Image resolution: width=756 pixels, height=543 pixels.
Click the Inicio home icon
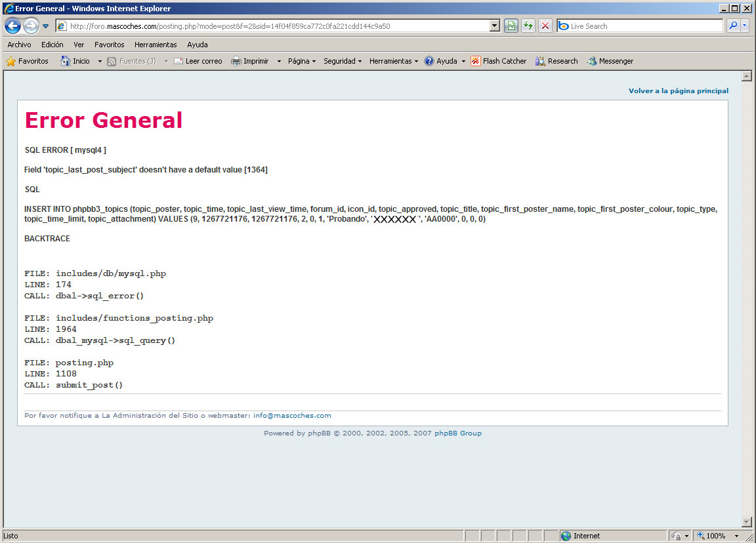click(65, 61)
